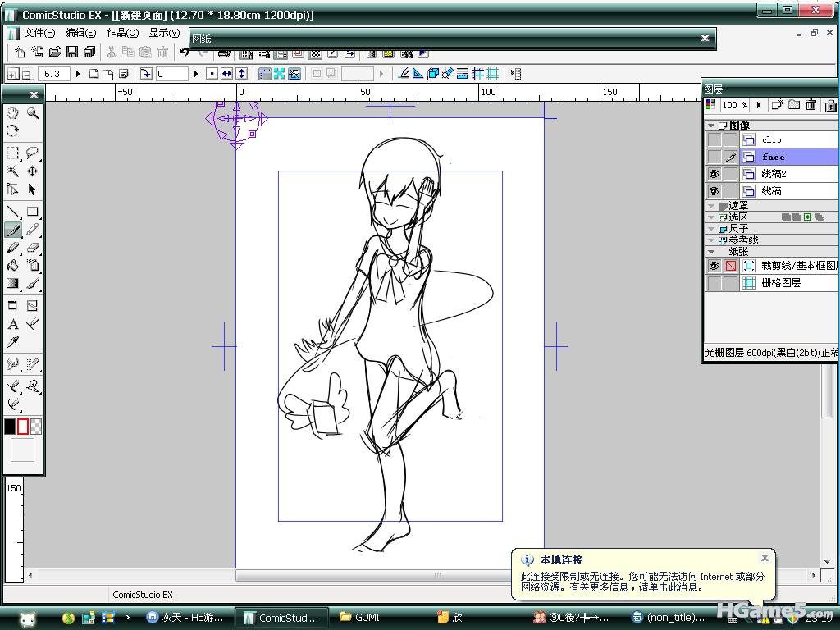The width and height of the screenshot is (840, 630).
Task: Create a new layer in the layers panel
Action: (x=778, y=105)
